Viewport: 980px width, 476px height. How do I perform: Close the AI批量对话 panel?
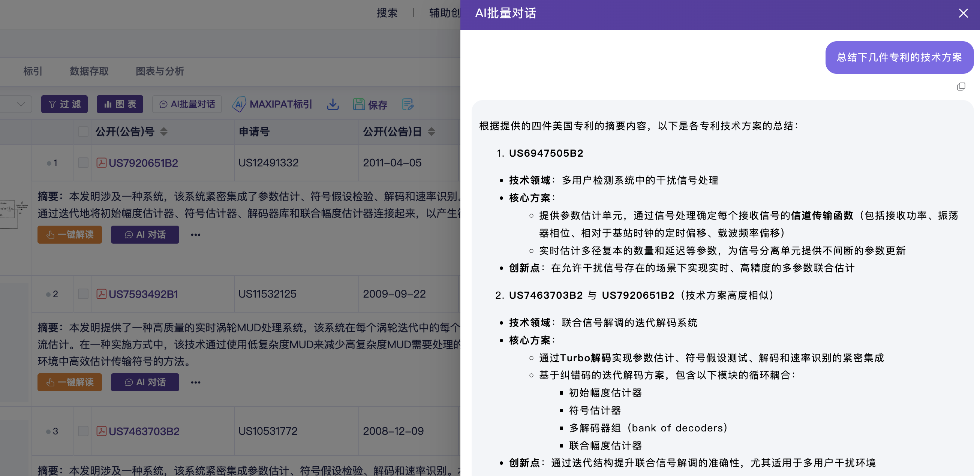[x=963, y=13]
